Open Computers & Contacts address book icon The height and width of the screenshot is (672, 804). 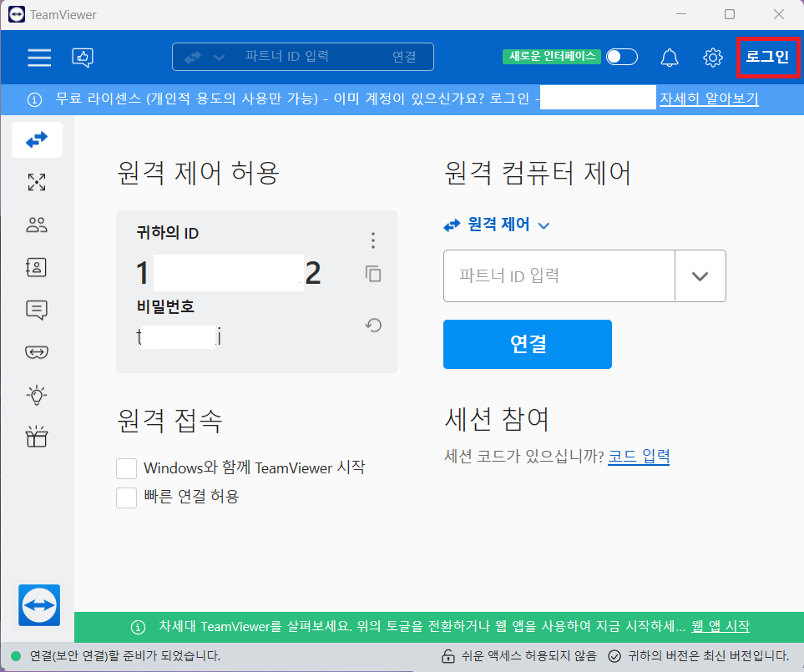click(37, 267)
